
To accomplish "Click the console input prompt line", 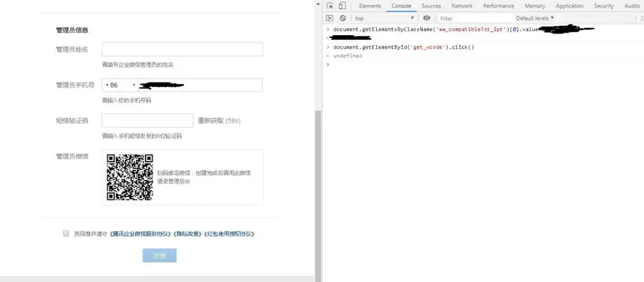I will tap(483, 64).
